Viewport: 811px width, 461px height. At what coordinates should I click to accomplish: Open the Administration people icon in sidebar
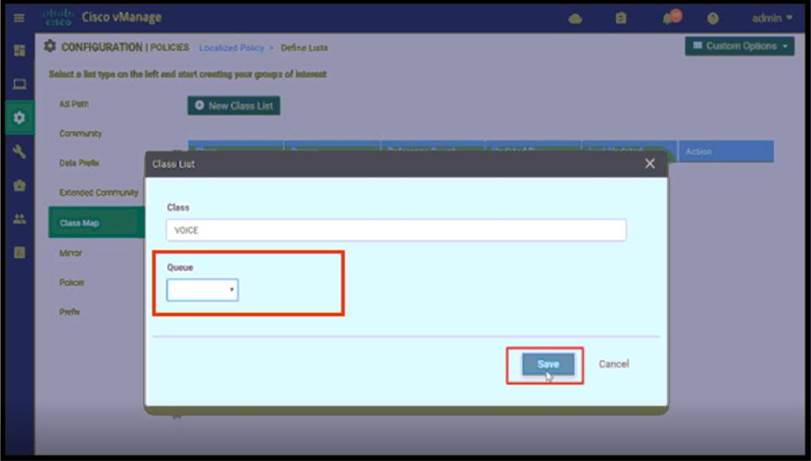(18, 219)
